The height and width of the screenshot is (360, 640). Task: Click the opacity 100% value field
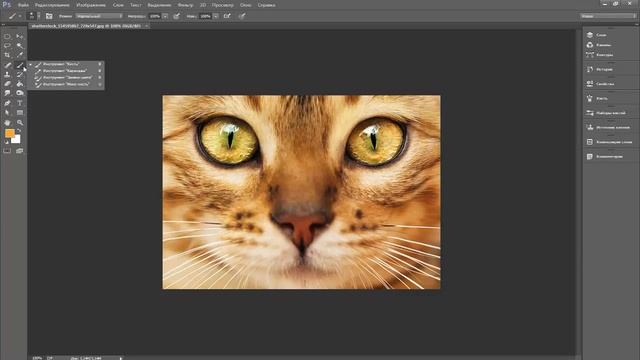coord(155,16)
